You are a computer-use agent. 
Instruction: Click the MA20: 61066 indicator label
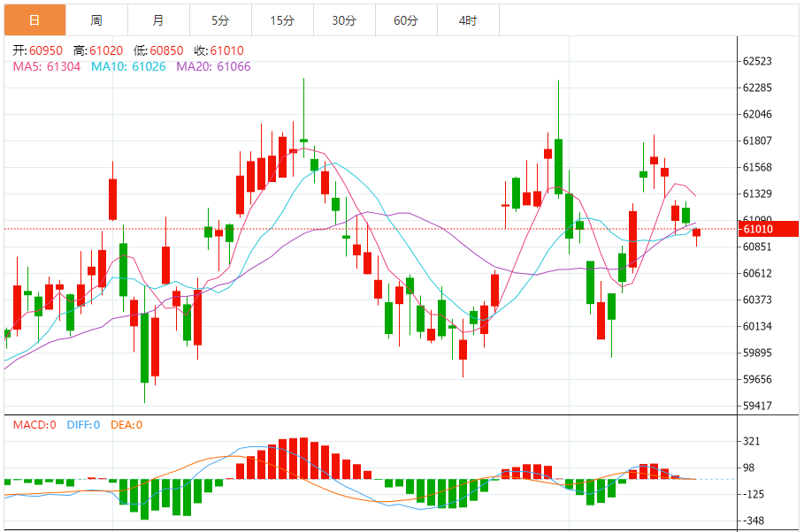click(x=213, y=66)
